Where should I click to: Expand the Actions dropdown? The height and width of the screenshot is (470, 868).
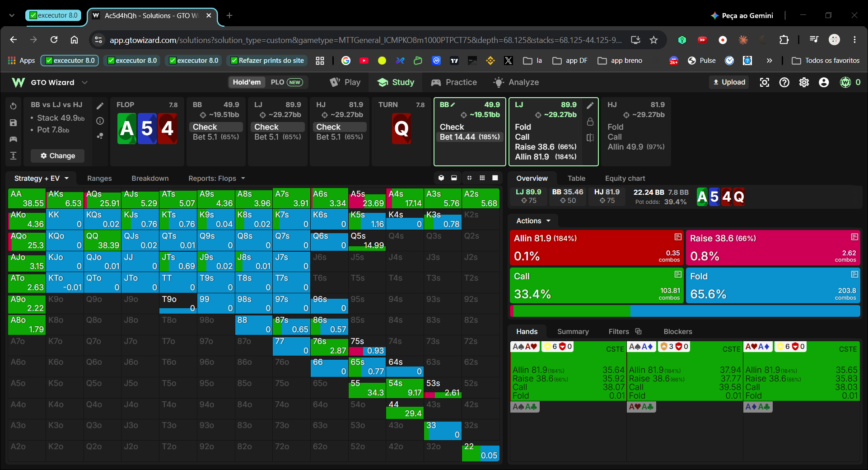533,221
